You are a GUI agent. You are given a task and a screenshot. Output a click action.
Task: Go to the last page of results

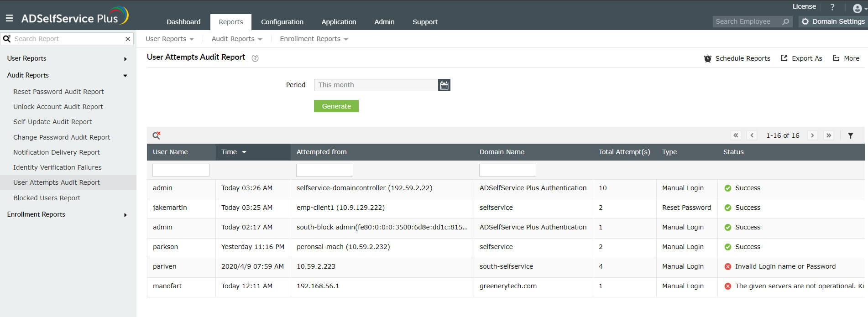[829, 135]
